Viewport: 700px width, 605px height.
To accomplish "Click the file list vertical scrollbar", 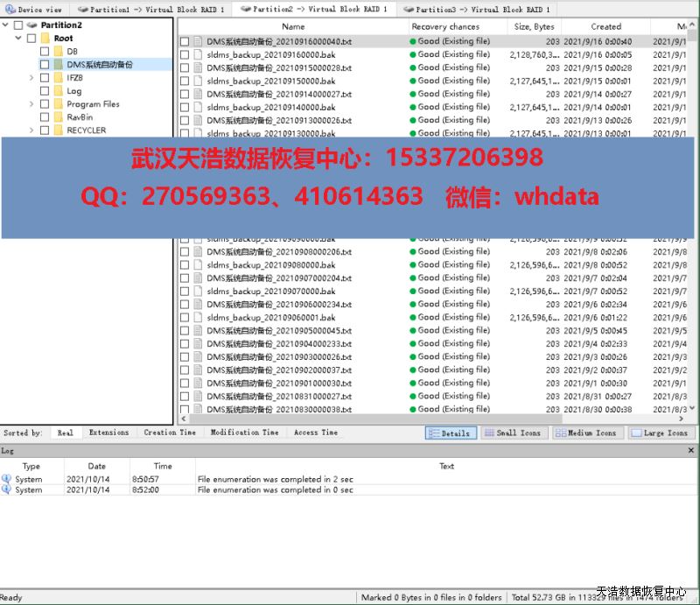I will [x=693, y=219].
